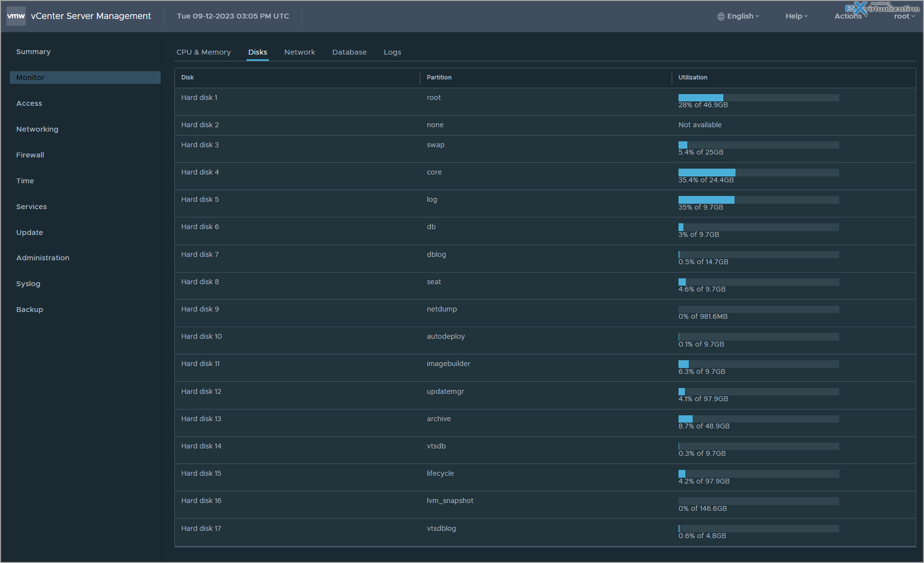This screenshot has height=563, width=924.
Task: Click the log partition utilization bar
Action: click(758, 200)
